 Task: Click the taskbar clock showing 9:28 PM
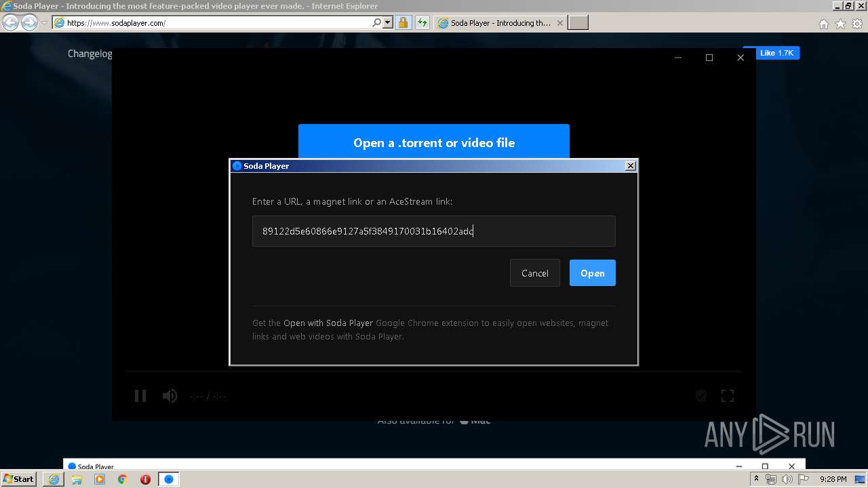(x=833, y=479)
